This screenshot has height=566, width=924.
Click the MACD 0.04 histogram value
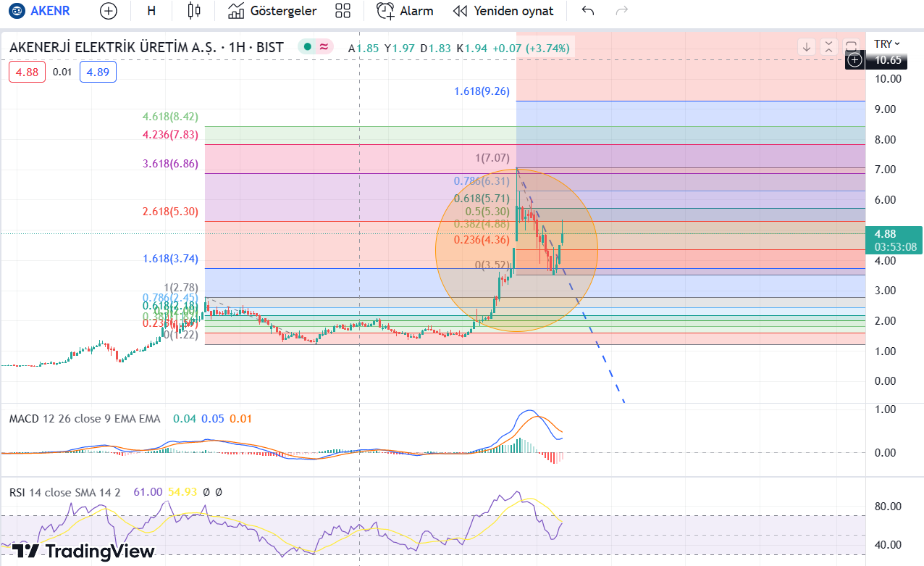coord(185,419)
